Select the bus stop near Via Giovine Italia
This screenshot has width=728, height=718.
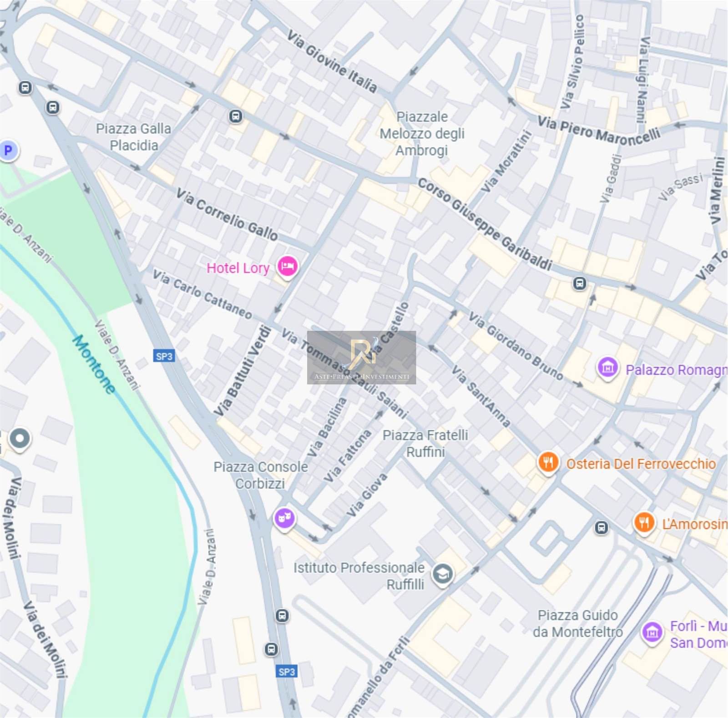pyautogui.click(x=236, y=116)
